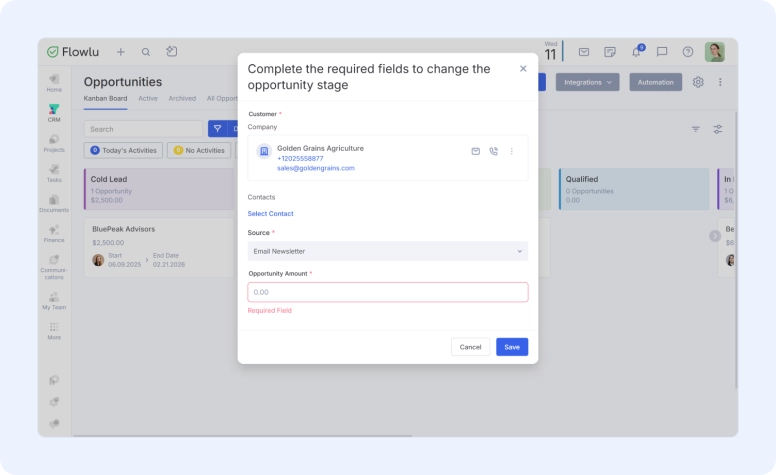
Task: Toggle Today's Activities filter
Action: click(x=123, y=150)
